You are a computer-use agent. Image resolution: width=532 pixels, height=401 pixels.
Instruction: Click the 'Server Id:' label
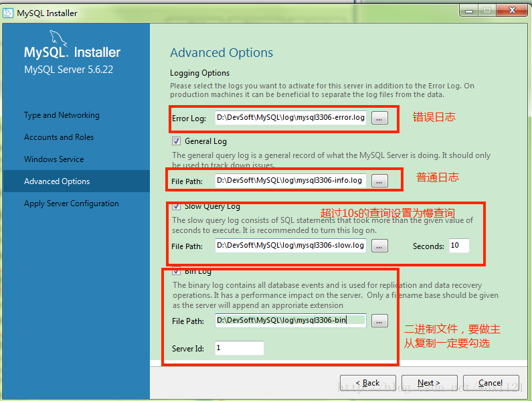[188, 349]
